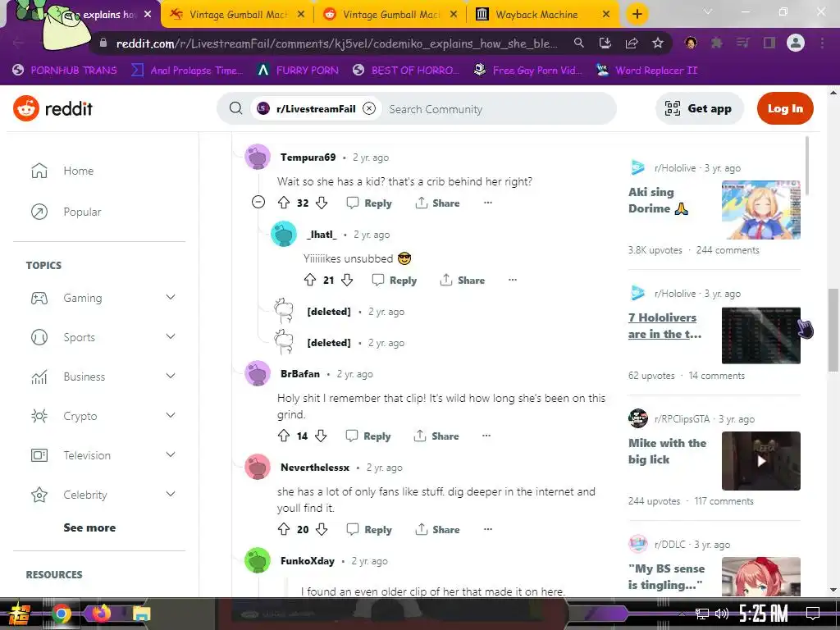
Task: Open the Chrome profile avatar
Action: [x=796, y=43]
